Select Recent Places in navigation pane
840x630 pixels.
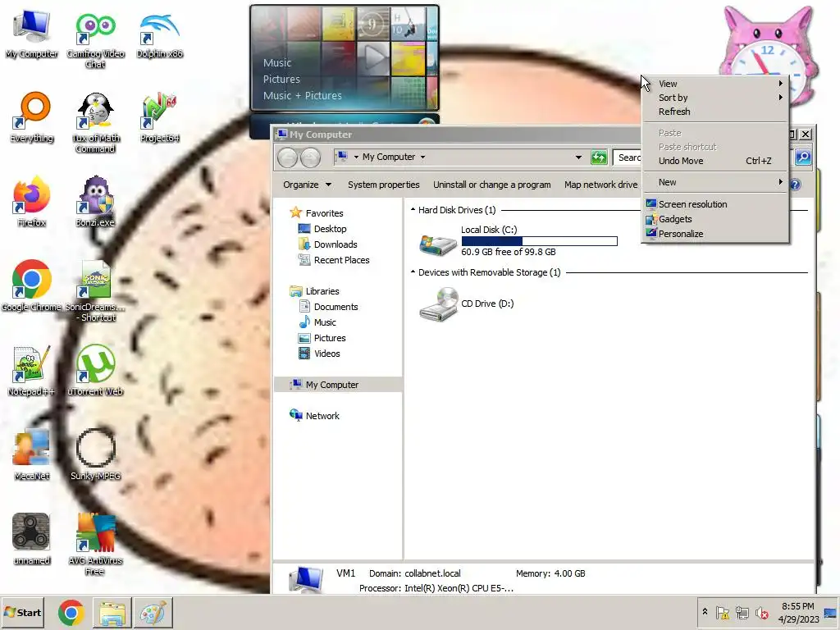point(341,260)
